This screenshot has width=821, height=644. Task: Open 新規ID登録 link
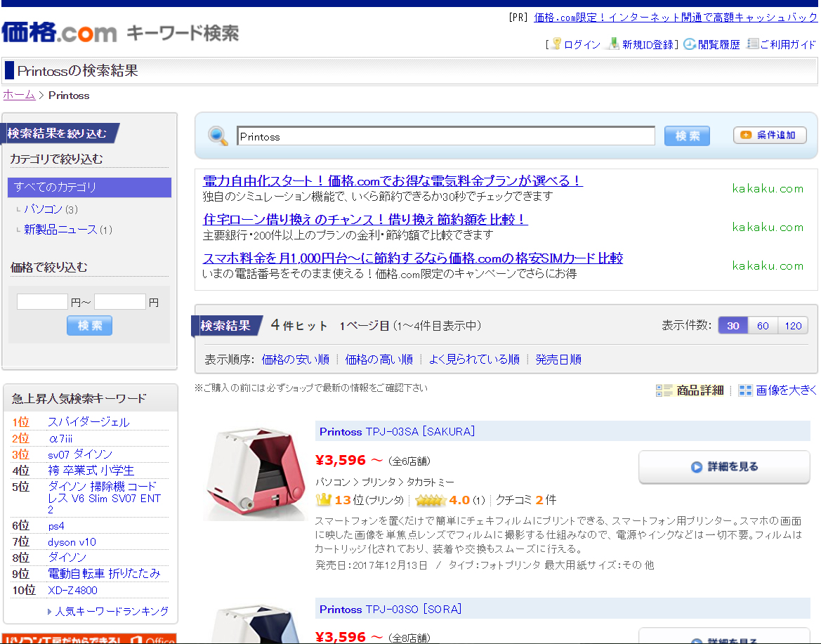click(x=647, y=44)
